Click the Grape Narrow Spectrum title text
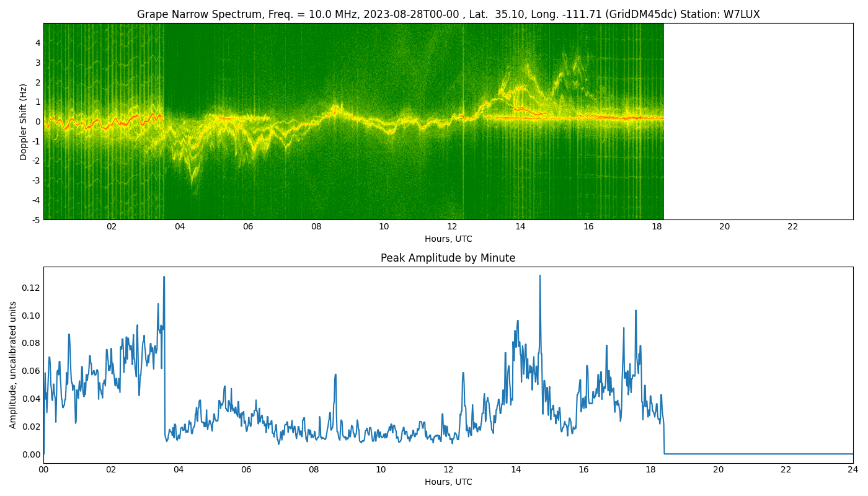 [448, 14]
